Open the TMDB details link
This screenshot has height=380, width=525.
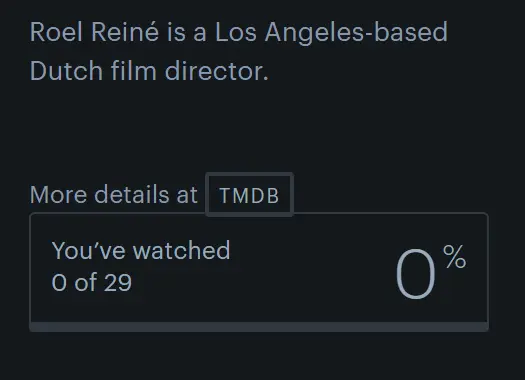tap(249, 195)
